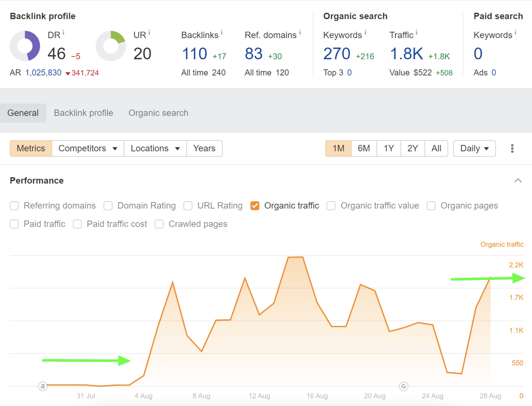This screenshot has height=406, width=532.
Task: Select the 1M time range
Action: coord(338,148)
